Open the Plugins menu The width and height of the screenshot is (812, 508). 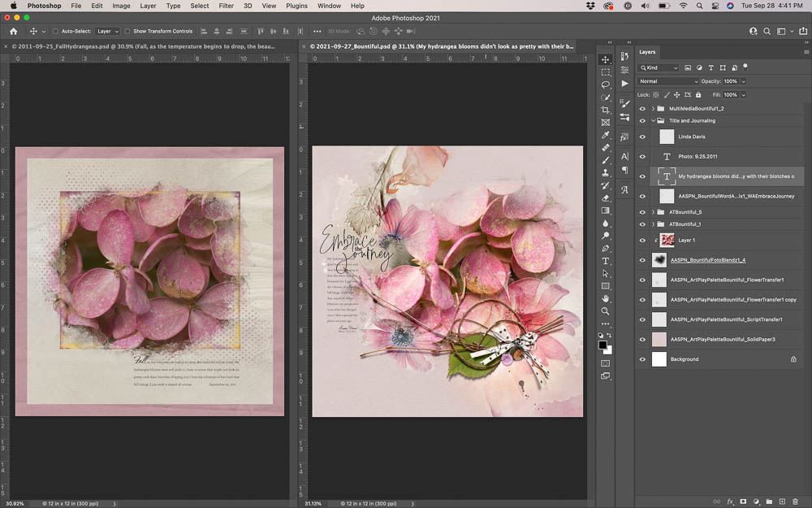click(x=296, y=6)
